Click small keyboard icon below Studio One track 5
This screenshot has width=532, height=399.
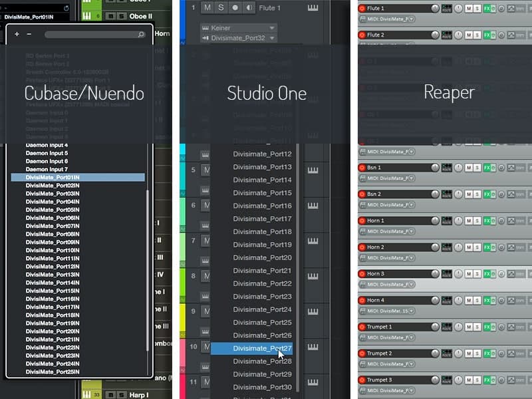205,190
